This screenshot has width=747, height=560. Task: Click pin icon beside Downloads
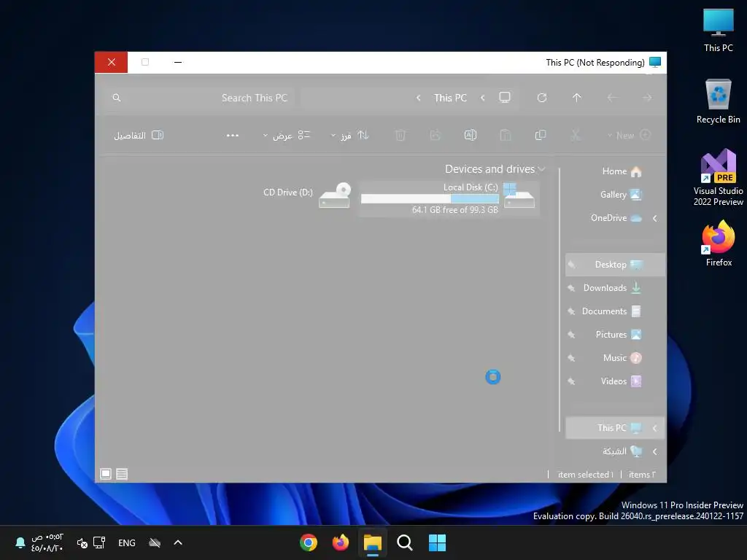tap(572, 288)
